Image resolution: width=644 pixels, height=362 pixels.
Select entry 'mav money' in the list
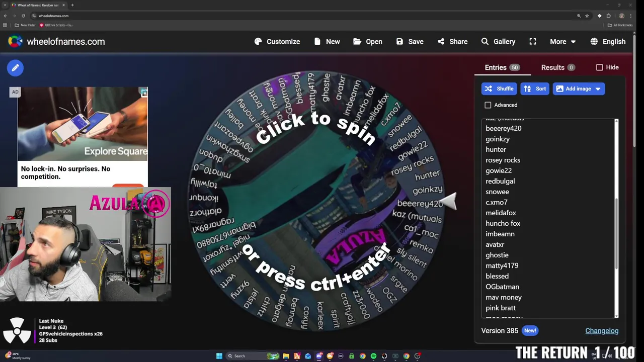[504, 297]
